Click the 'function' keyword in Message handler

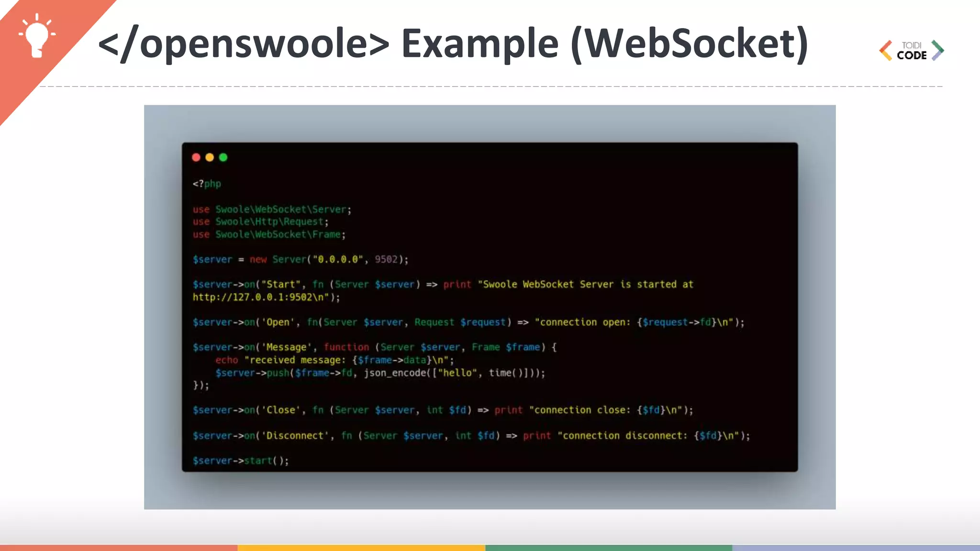point(346,347)
